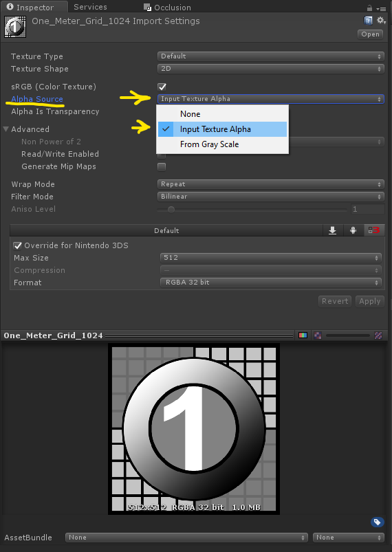The image size is (392, 552).
Task: Toggle the Inspector lock icon
Action: click(369, 8)
